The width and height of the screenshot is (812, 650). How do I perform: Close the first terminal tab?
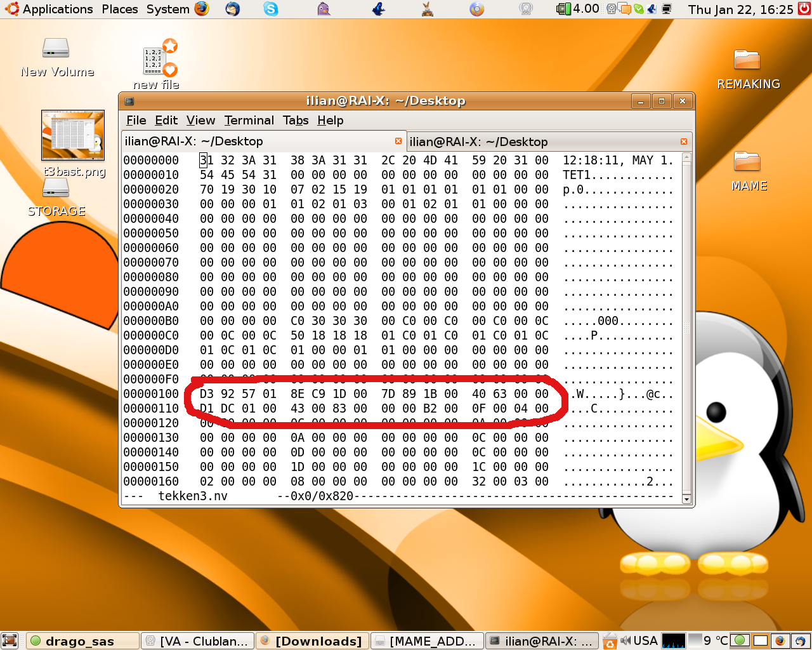398,141
